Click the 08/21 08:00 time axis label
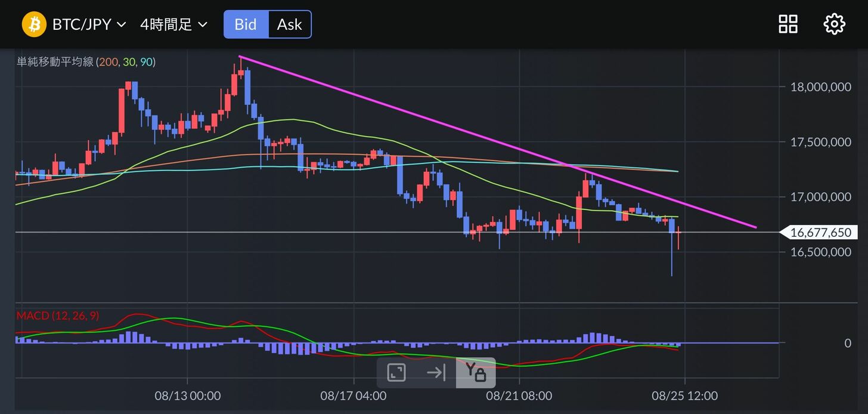Screen dimensions: 868x414 [x=519, y=396]
